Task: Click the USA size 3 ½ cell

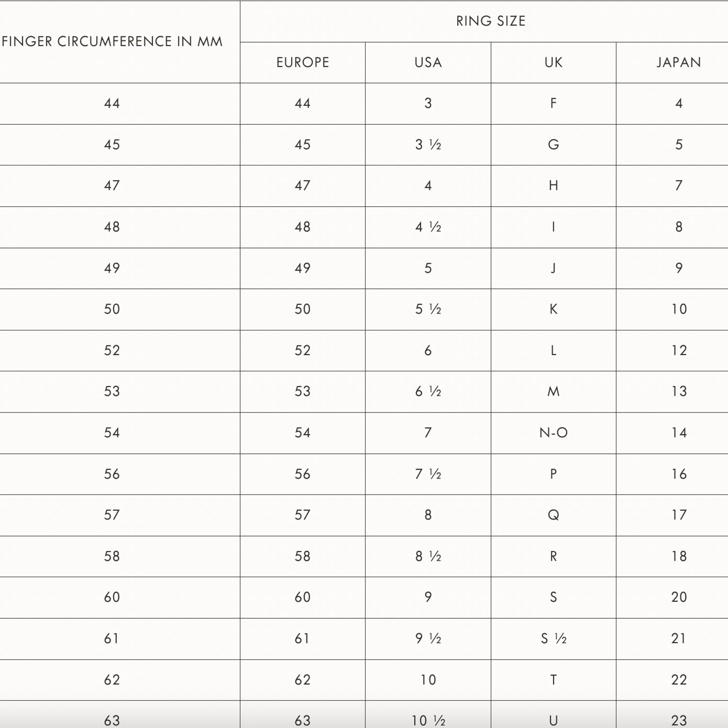Action: pos(428,145)
